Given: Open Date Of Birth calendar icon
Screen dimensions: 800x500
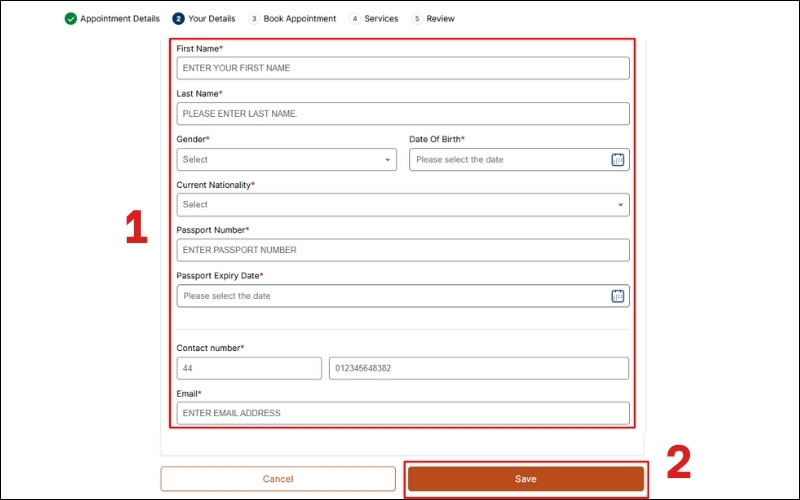Looking at the screenshot, I should [617, 160].
